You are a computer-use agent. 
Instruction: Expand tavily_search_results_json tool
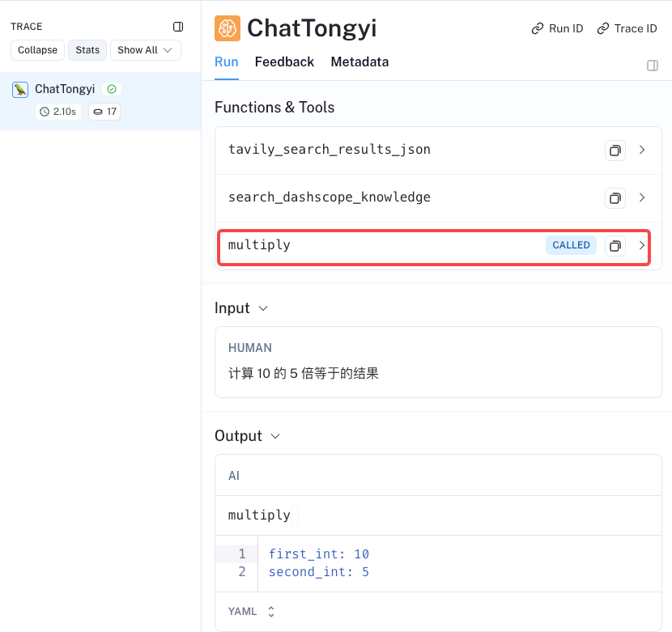(x=641, y=150)
